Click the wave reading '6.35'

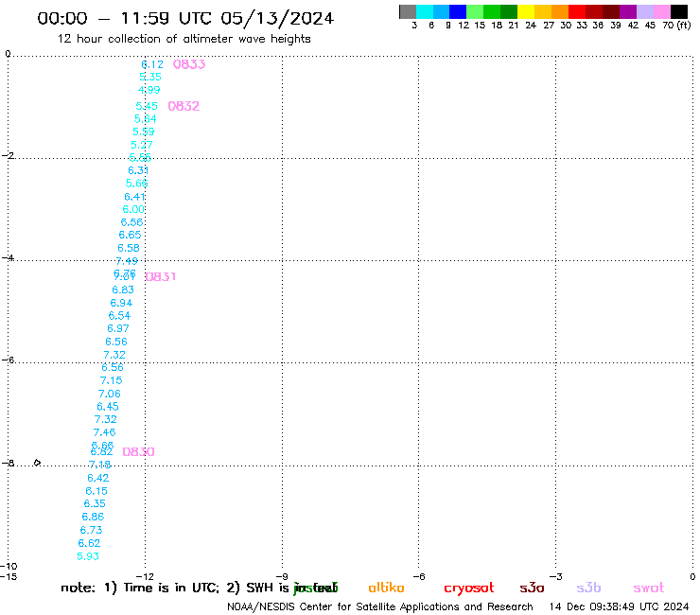coord(95,503)
